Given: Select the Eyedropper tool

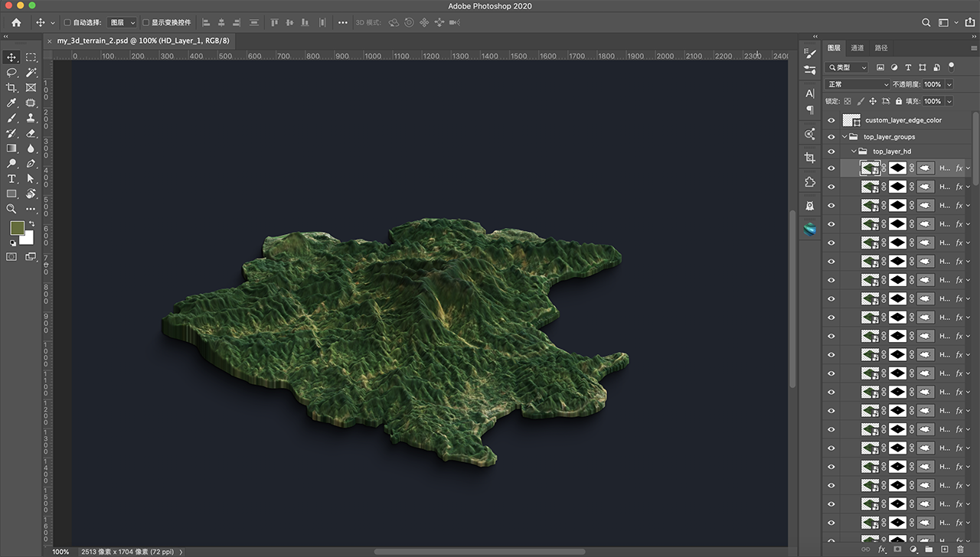Looking at the screenshot, I should point(11,103).
